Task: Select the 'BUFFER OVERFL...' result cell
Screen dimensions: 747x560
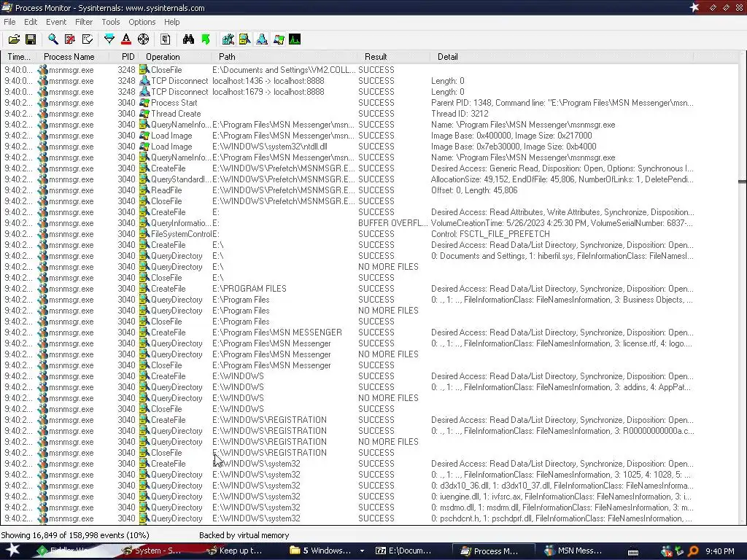Action: coord(393,223)
